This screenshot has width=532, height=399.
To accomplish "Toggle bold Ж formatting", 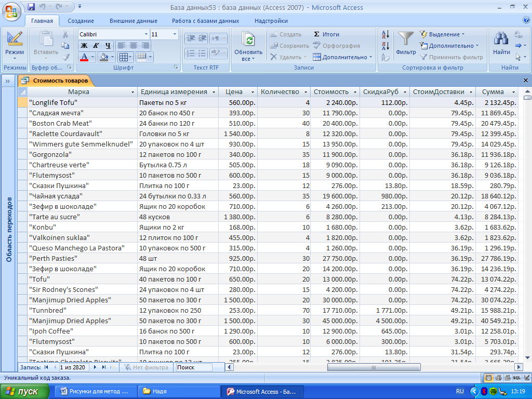I will [84, 46].
